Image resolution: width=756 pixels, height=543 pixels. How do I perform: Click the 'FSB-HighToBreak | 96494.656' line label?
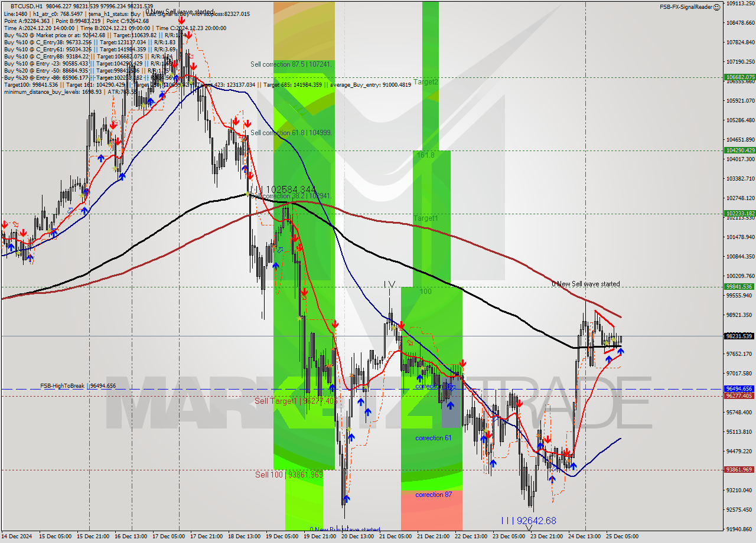point(78,386)
